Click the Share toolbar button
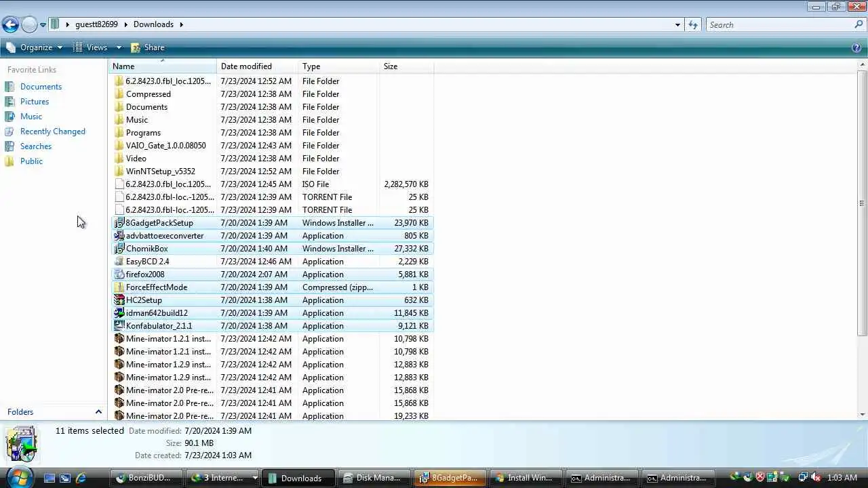868x488 pixels. [148, 47]
